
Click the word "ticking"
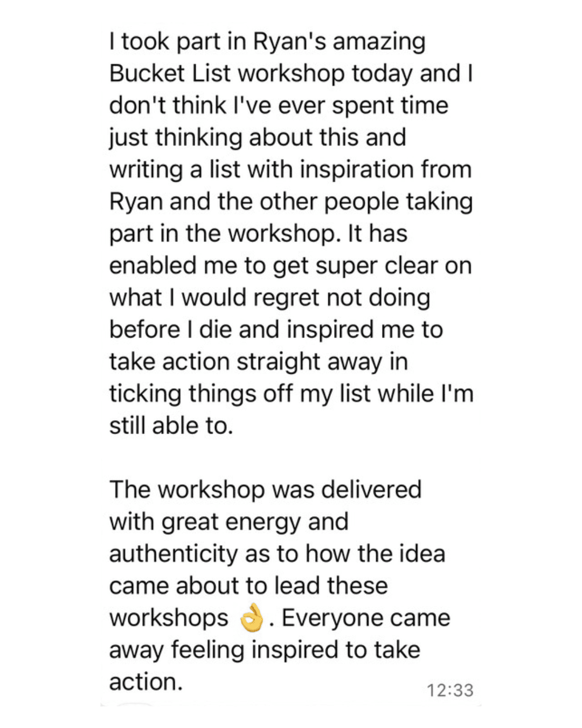[145, 394]
